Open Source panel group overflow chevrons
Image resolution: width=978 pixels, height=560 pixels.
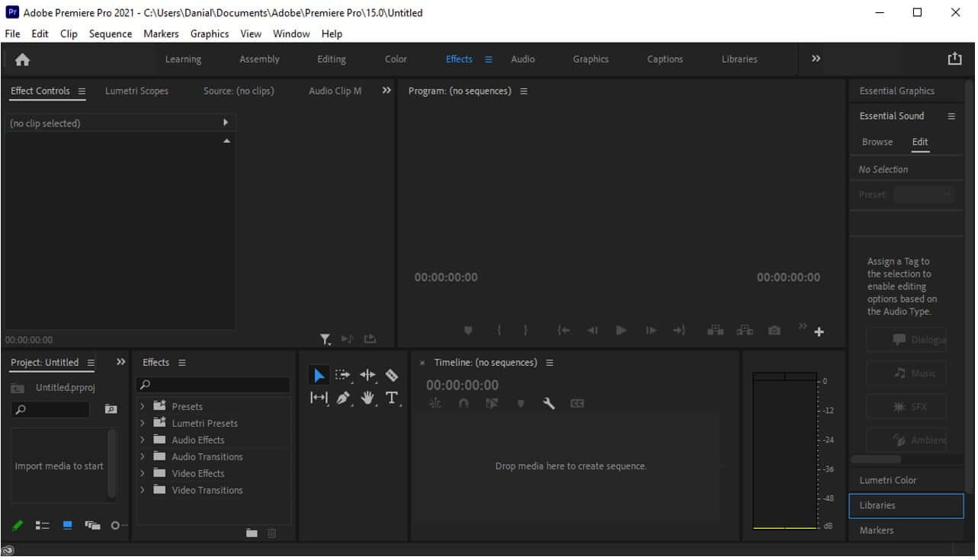point(386,90)
